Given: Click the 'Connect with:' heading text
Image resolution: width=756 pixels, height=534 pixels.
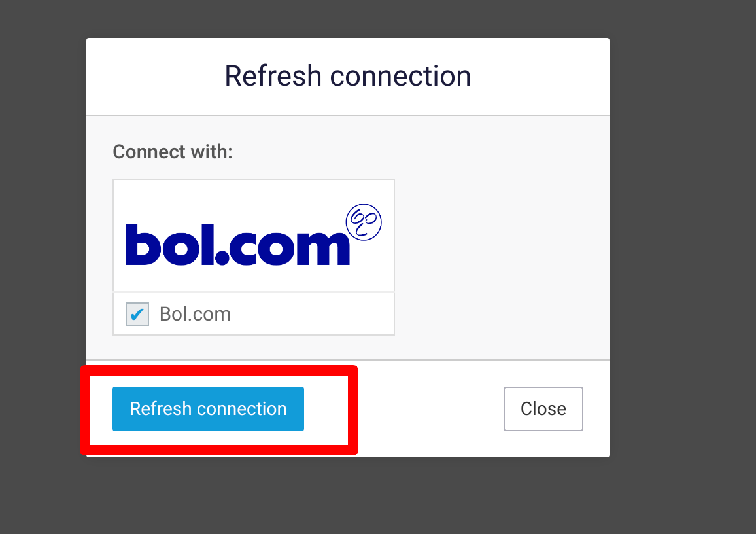Looking at the screenshot, I should (173, 151).
